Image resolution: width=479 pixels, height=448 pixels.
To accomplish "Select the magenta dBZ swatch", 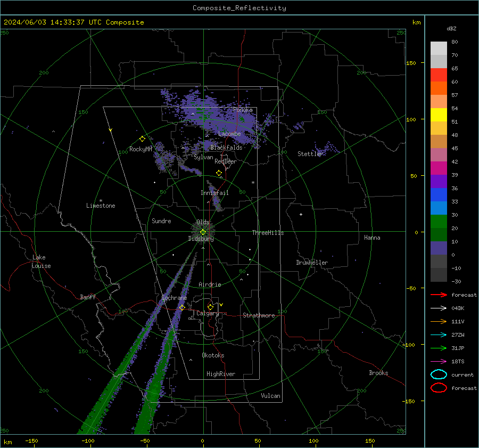I will [x=439, y=168].
